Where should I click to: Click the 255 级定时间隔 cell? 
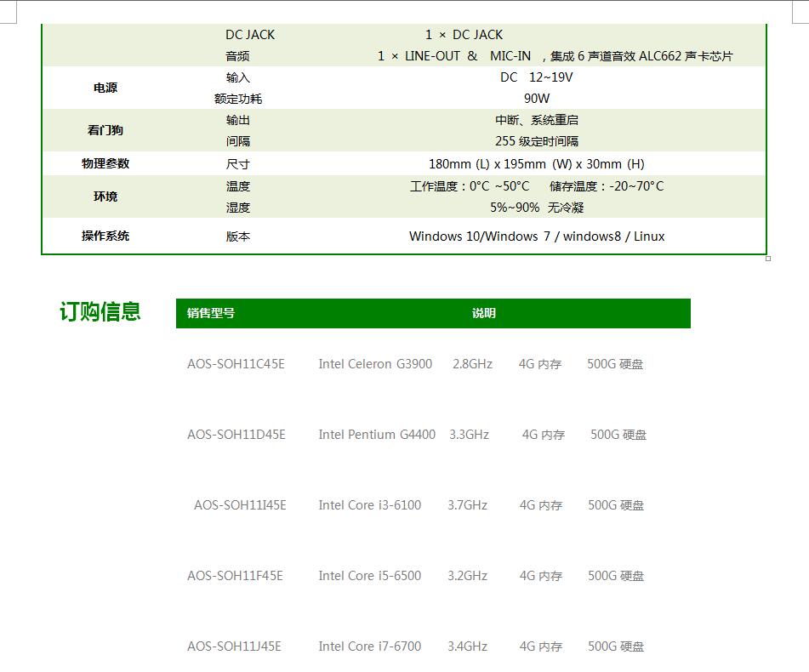click(x=536, y=141)
